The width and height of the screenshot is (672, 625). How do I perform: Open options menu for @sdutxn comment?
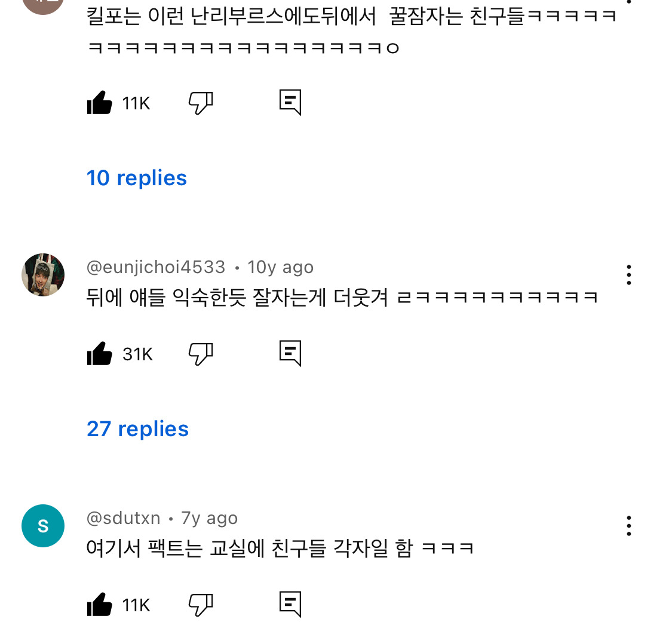628,526
